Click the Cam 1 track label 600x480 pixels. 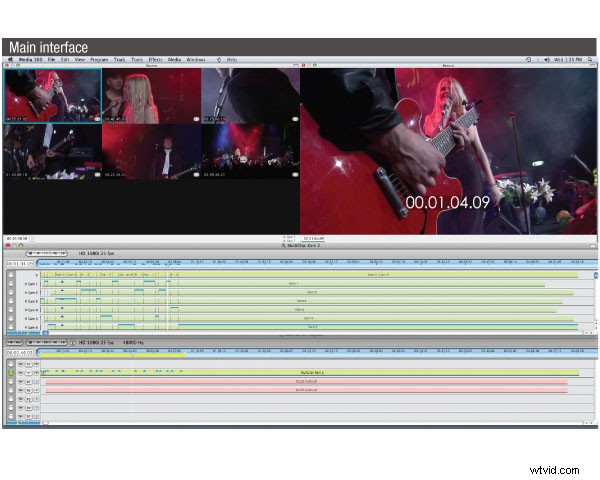pyautogui.click(x=31, y=284)
